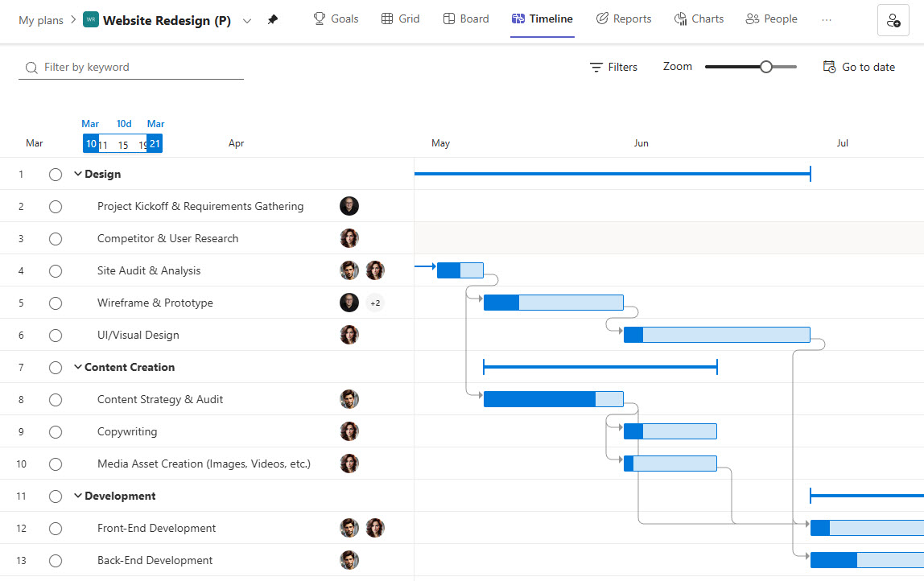Click the UI/Visual Design Gantt bar

716,335
